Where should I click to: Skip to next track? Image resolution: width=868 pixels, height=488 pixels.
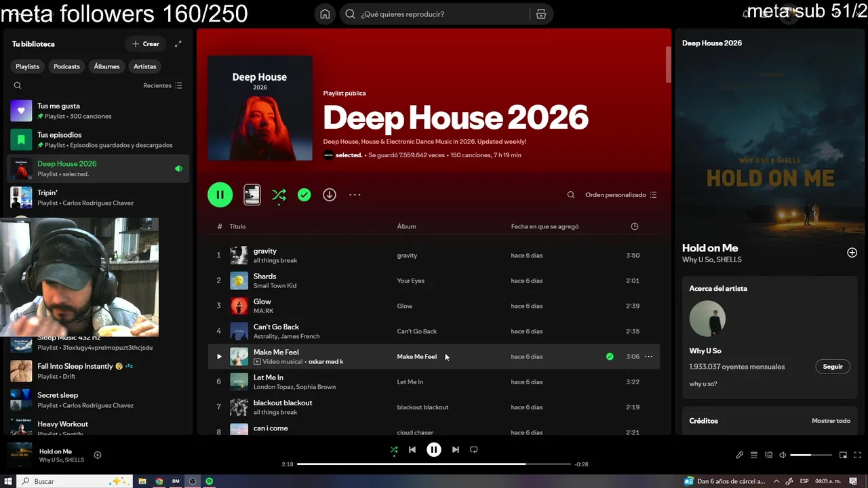(456, 449)
